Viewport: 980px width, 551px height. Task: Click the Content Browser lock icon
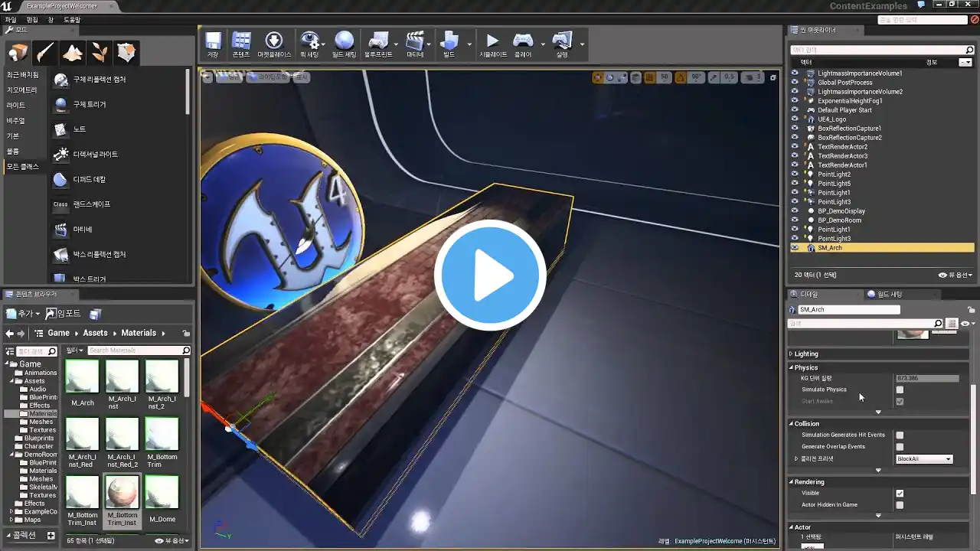click(x=186, y=333)
